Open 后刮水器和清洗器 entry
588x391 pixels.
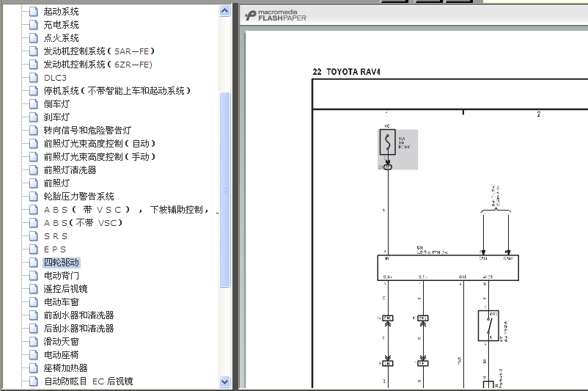click(78, 329)
